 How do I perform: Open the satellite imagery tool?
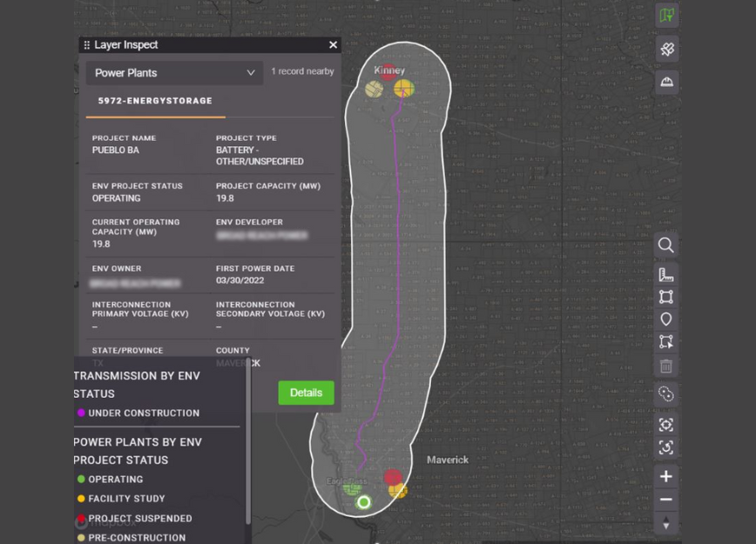[x=666, y=50]
